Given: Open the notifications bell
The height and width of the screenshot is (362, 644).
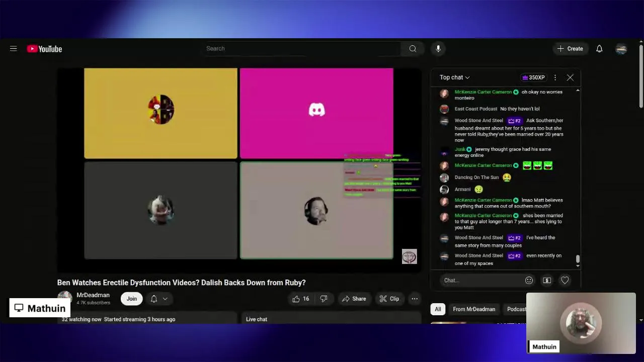Looking at the screenshot, I should coord(599,49).
